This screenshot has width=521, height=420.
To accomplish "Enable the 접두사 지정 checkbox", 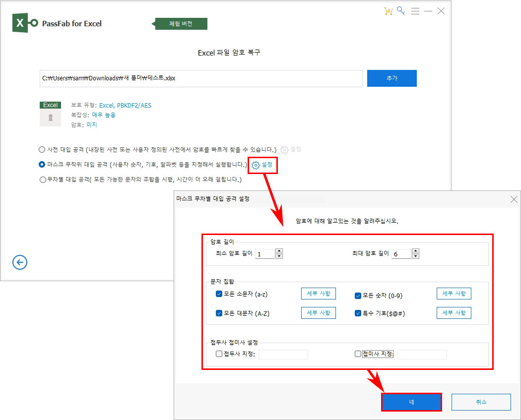I will 218,354.
